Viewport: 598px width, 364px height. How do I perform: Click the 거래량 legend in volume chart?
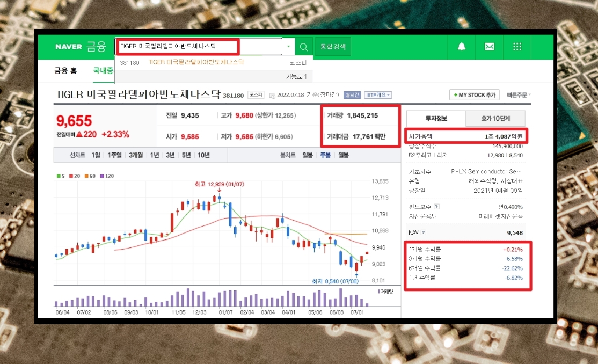(x=385, y=292)
